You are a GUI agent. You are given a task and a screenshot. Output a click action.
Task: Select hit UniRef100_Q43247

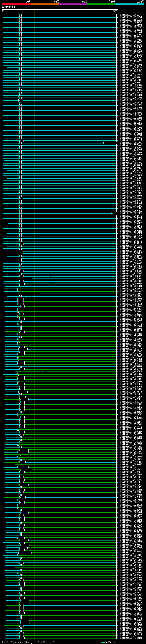pyautogui.click(x=131, y=191)
